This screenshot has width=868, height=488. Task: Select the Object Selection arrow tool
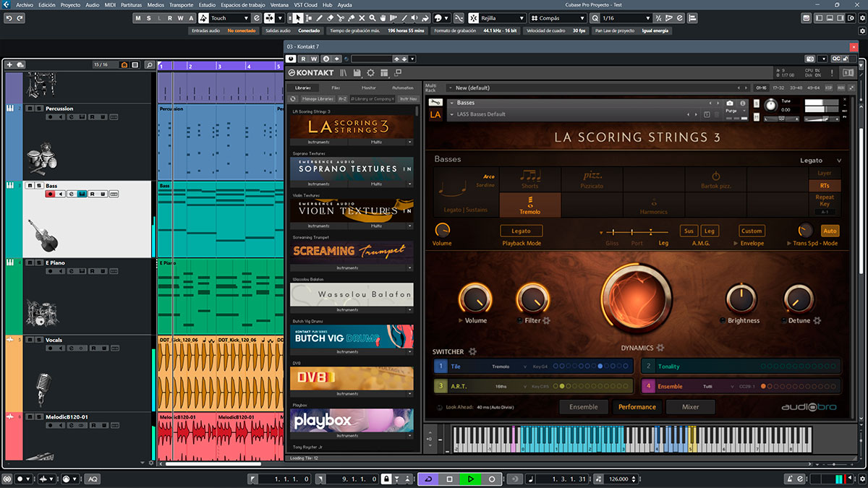(299, 18)
